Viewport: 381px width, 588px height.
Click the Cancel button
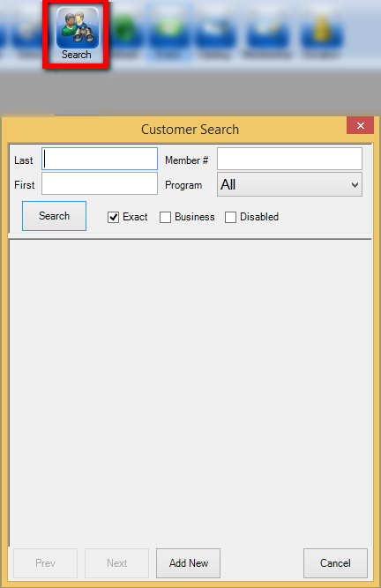pyautogui.click(x=335, y=563)
